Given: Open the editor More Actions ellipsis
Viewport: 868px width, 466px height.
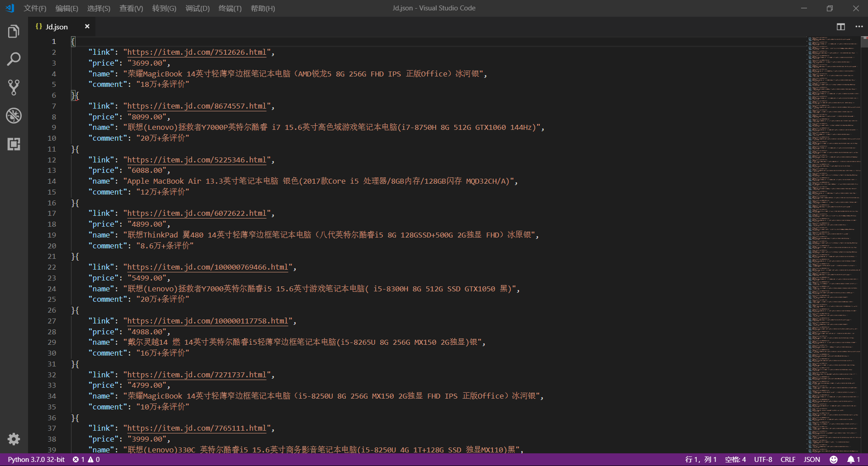Looking at the screenshot, I should pyautogui.click(x=859, y=27).
